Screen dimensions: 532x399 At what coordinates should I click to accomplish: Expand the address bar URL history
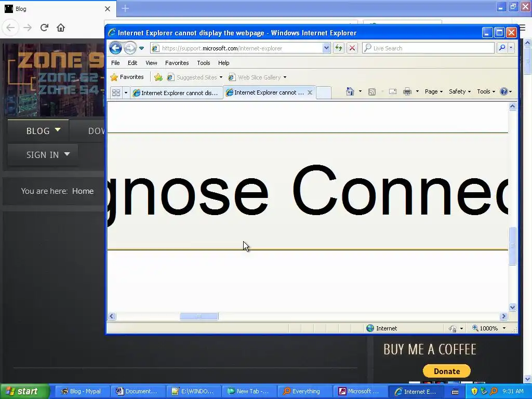coord(326,48)
